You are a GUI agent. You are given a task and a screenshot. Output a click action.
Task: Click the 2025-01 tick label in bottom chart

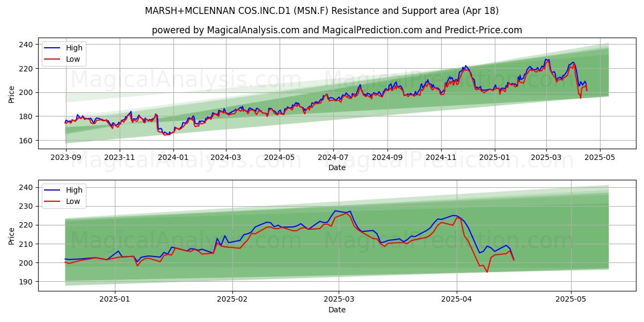[x=115, y=299]
